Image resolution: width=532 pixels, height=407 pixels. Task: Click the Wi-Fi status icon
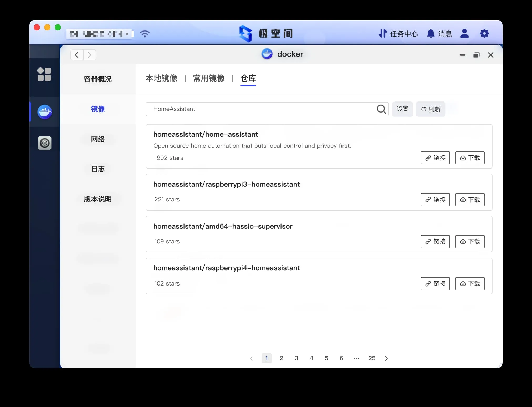click(x=145, y=34)
